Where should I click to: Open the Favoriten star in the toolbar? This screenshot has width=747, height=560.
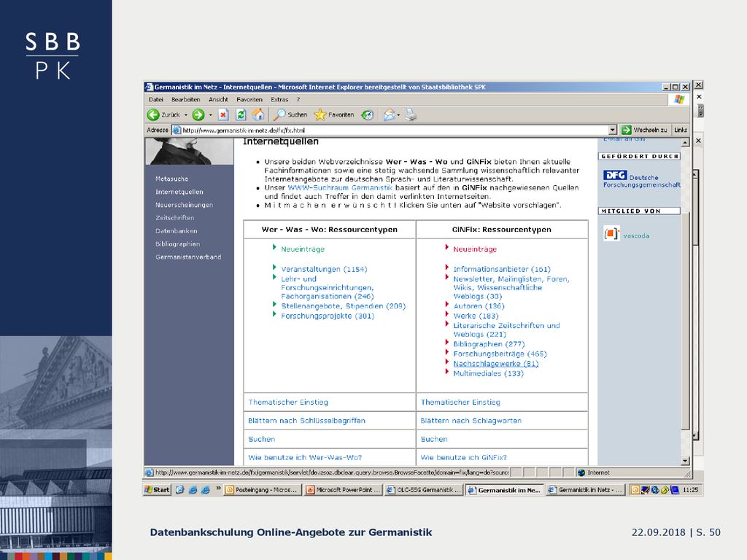click(334, 114)
